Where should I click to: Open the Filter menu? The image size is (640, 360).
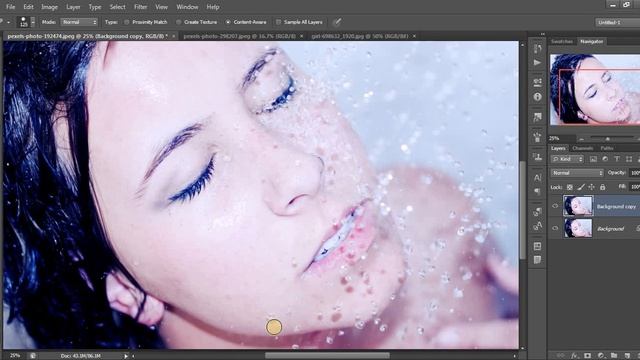pos(140,7)
